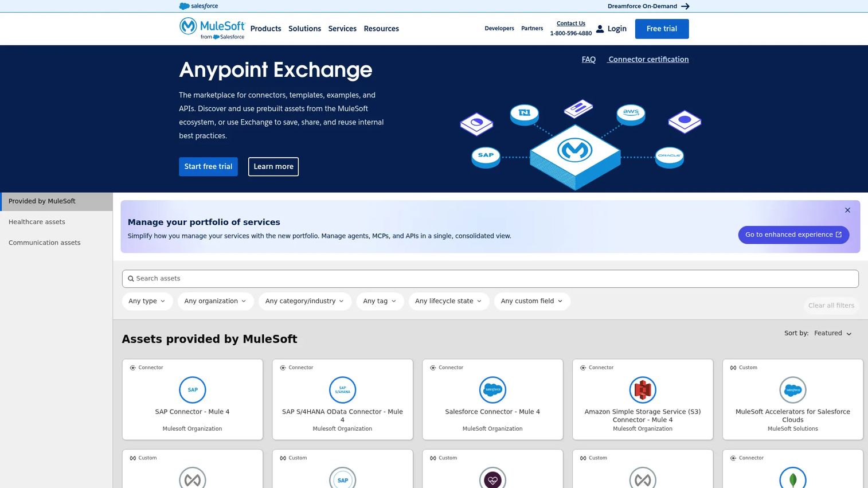Open the Any organization filter dropdown
868x488 pixels.
[x=216, y=301]
